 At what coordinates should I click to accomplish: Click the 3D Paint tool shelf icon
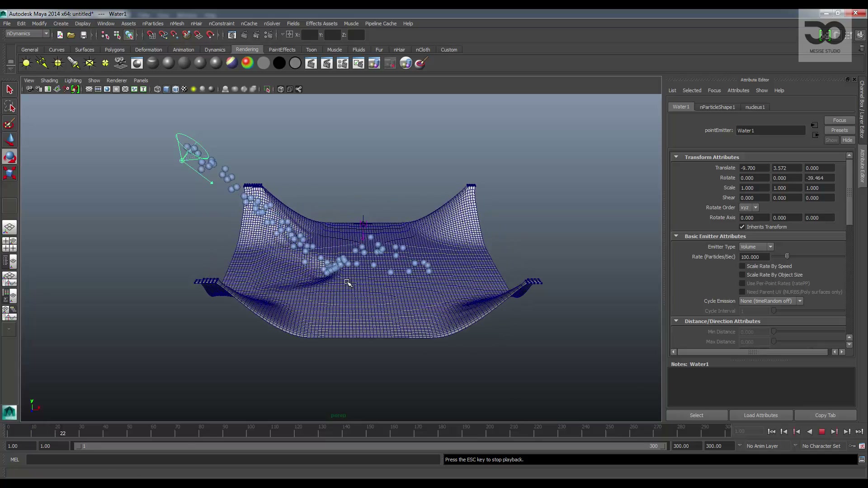421,63
